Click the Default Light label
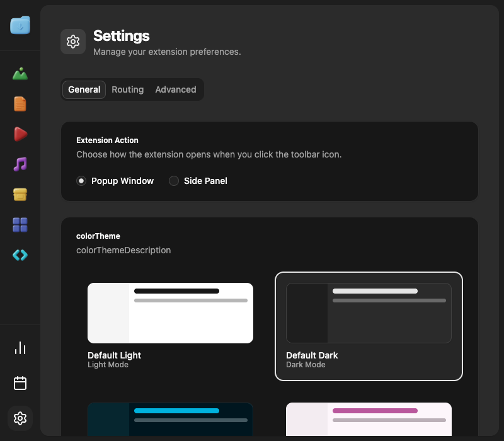 tap(115, 355)
